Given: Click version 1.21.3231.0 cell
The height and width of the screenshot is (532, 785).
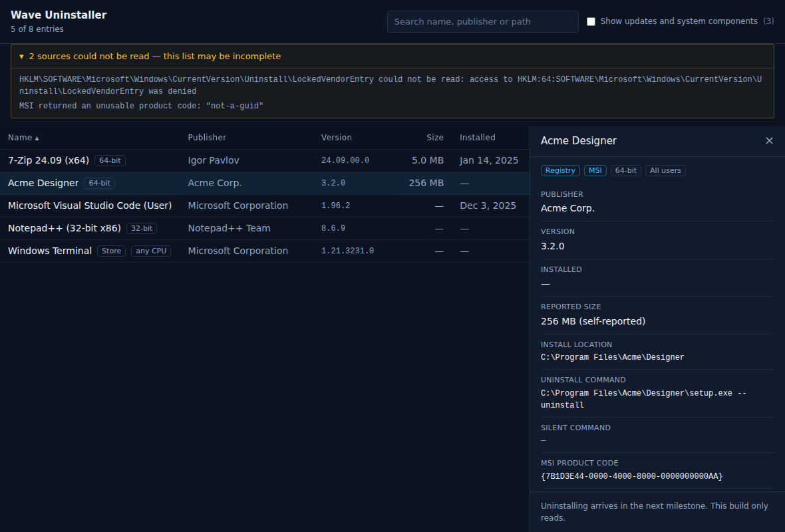Looking at the screenshot, I should click(x=347, y=251).
